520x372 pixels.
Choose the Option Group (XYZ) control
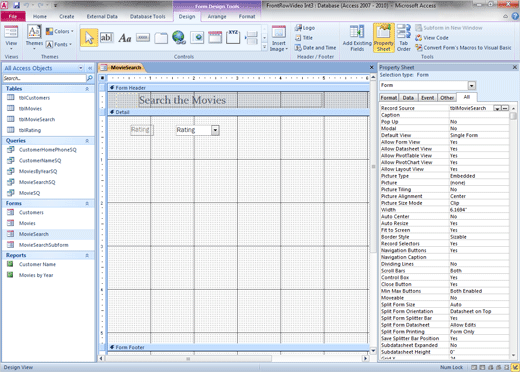[x=233, y=37]
